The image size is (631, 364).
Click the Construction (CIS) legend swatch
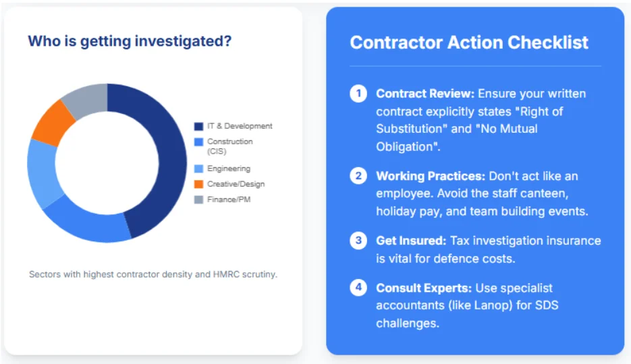coord(198,142)
